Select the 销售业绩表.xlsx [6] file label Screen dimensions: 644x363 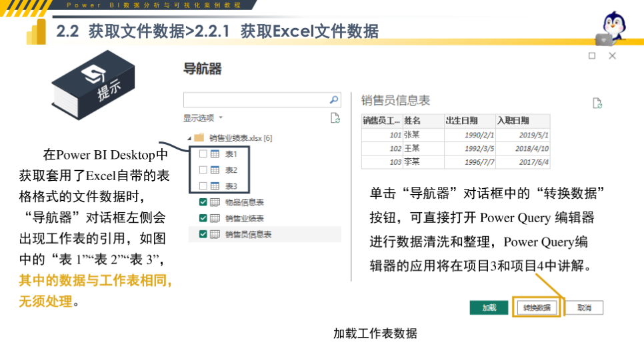pyautogui.click(x=240, y=137)
